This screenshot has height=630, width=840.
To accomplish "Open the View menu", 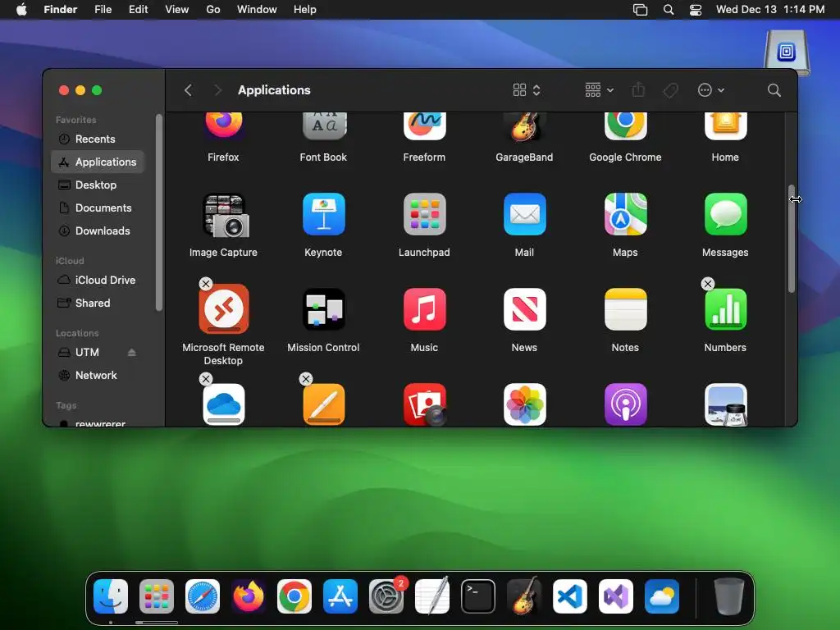I will (x=177, y=10).
